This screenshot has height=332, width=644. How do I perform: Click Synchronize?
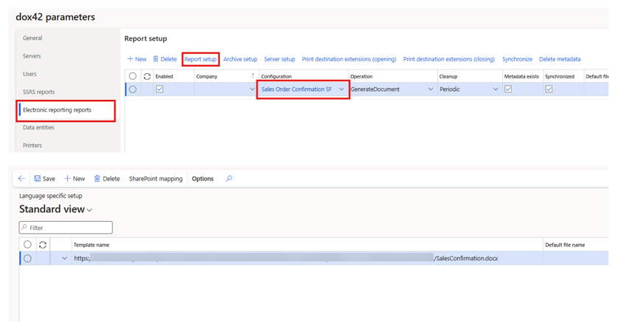point(517,59)
